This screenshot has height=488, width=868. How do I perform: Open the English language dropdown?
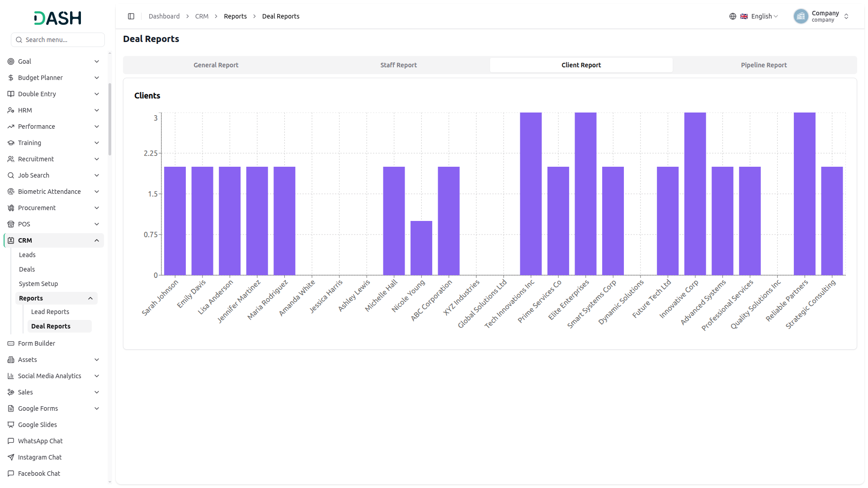(x=759, y=16)
